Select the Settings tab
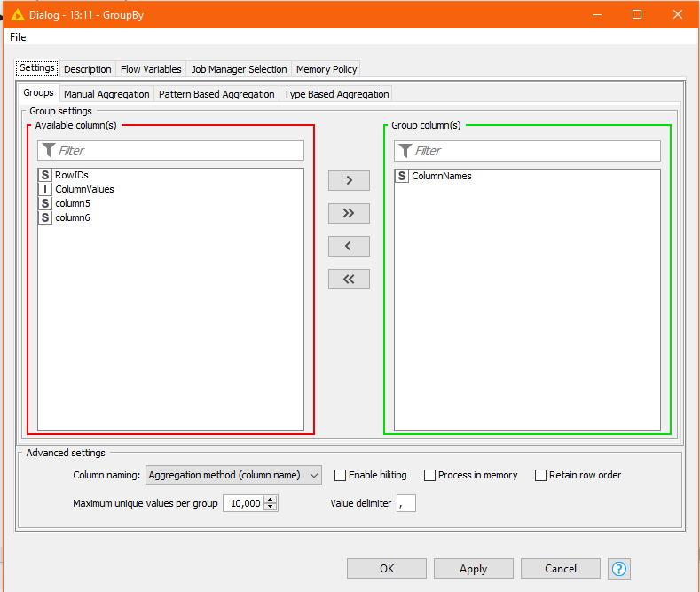The height and width of the screenshot is (592, 700). [x=37, y=67]
